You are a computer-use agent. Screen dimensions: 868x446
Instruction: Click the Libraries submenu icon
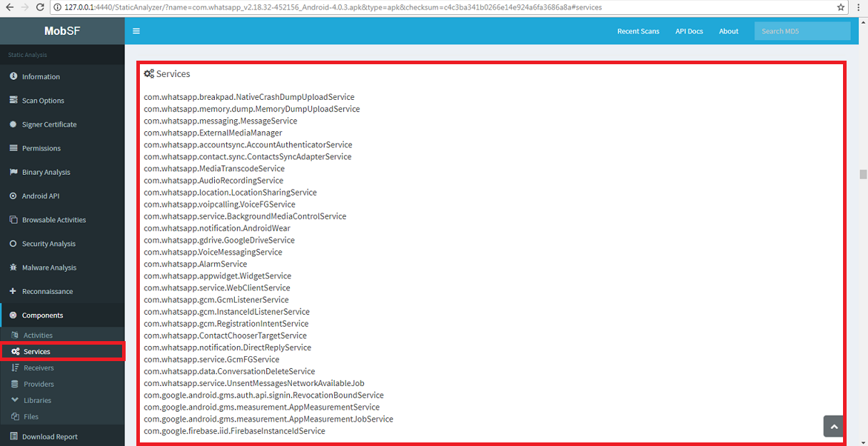(16, 400)
